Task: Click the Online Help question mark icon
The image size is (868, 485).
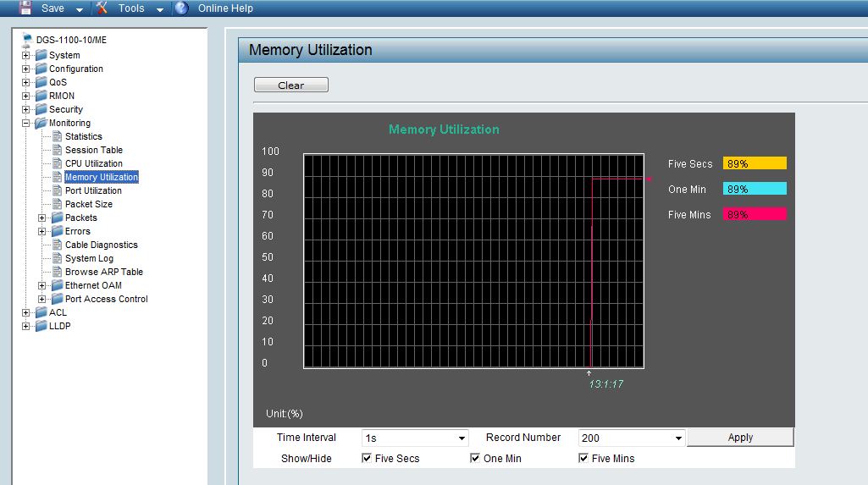Action: click(181, 8)
